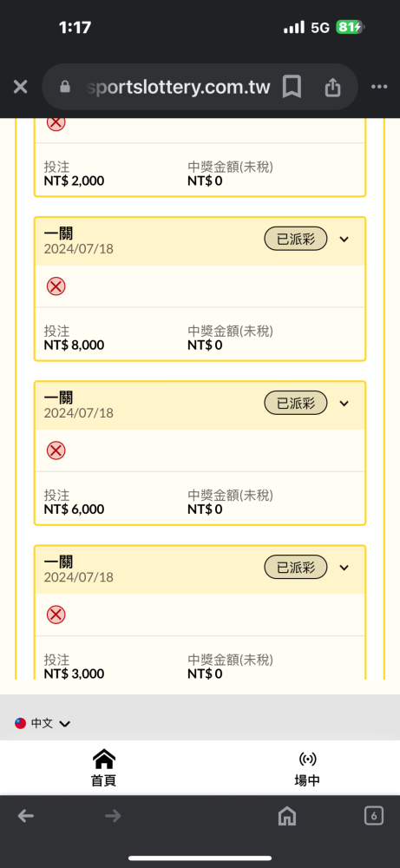The image size is (400, 868).
Task: Tap the share icon in address bar
Action: click(332, 87)
